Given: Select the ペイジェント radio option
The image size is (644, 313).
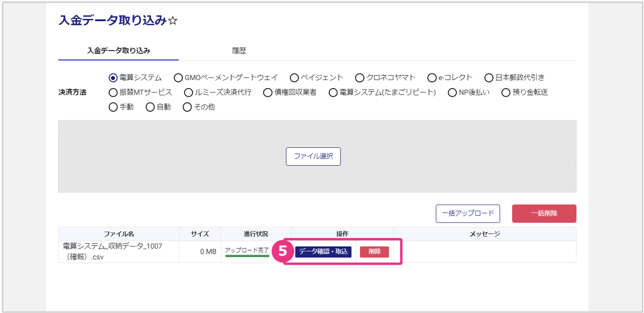Looking at the screenshot, I should (x=295, y=78).
